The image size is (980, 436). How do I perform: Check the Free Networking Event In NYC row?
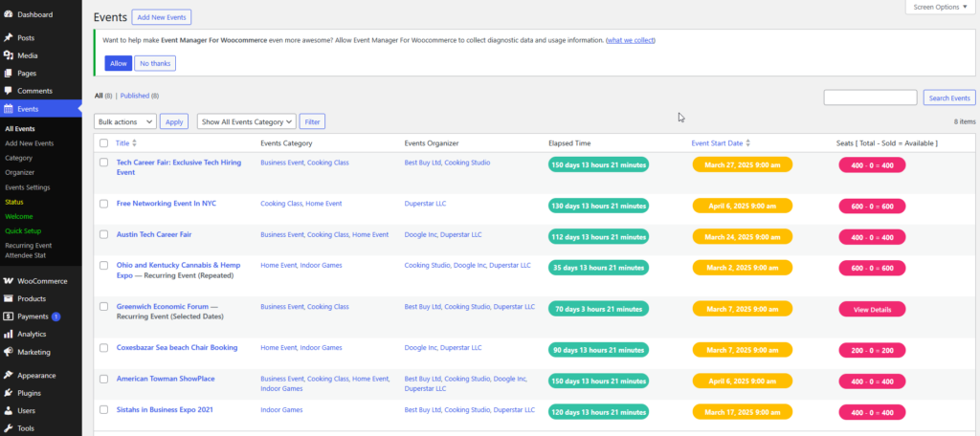(x=103, y=204)
